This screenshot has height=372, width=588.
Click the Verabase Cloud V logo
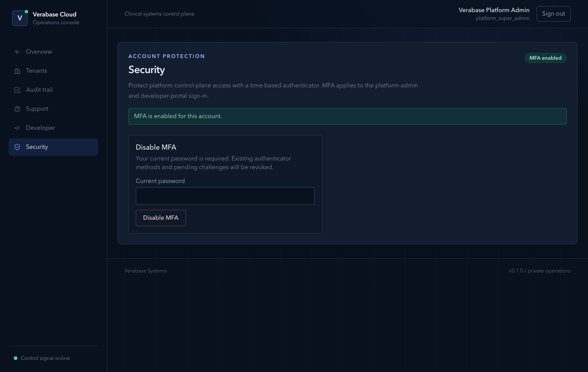coord(20,18)
